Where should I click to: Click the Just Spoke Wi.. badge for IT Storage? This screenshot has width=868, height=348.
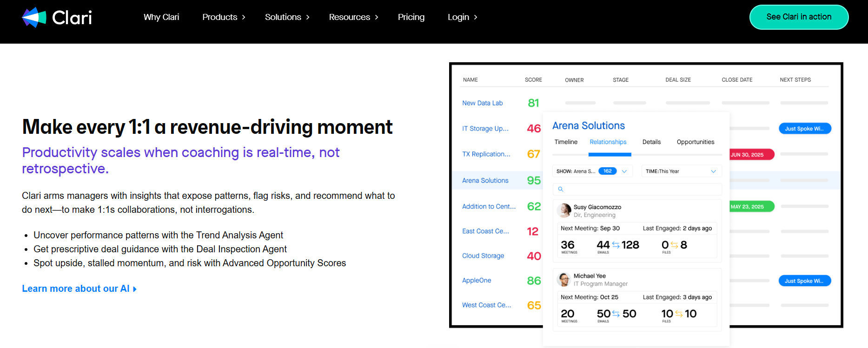(x=805, y=129)
